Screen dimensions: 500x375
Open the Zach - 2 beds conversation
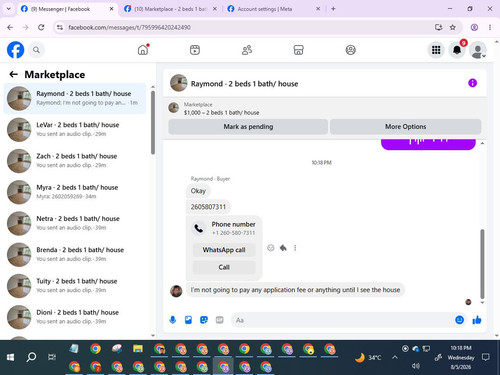tap(75, 161)
